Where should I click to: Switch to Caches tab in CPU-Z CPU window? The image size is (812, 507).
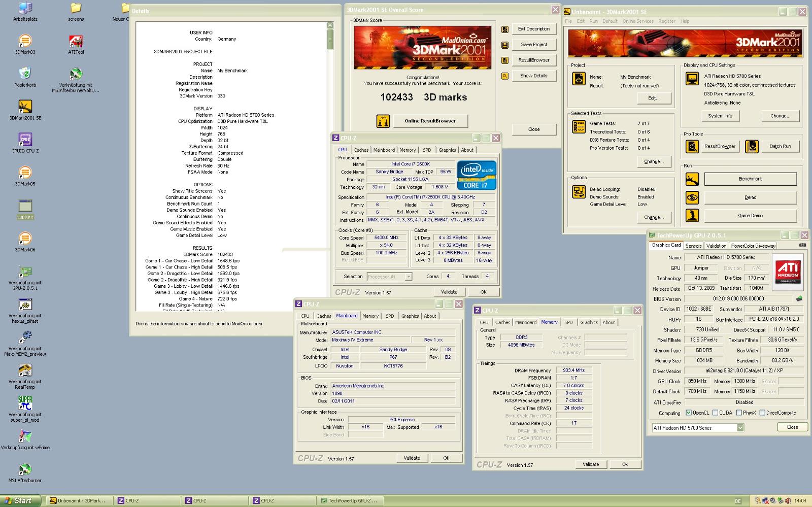(361, 150)
